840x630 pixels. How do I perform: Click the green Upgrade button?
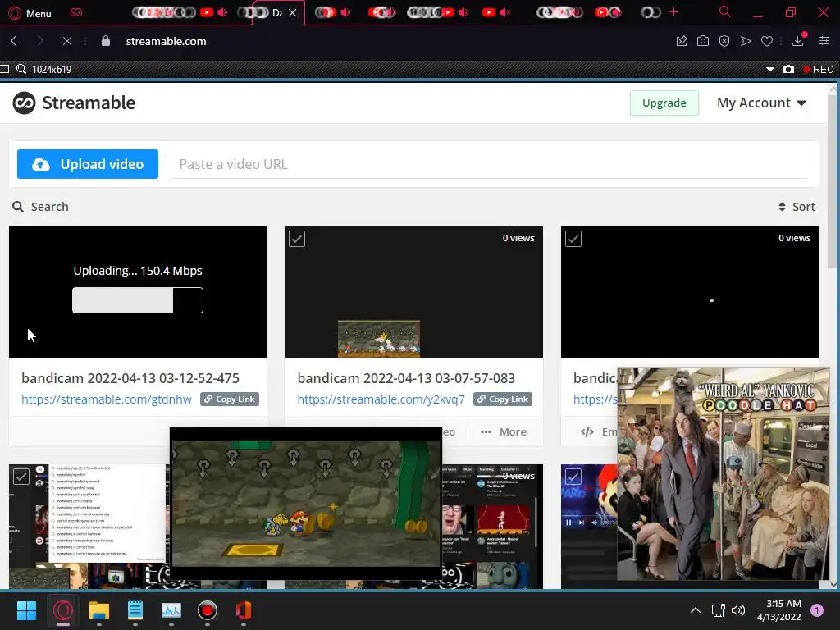coord(664,103)
